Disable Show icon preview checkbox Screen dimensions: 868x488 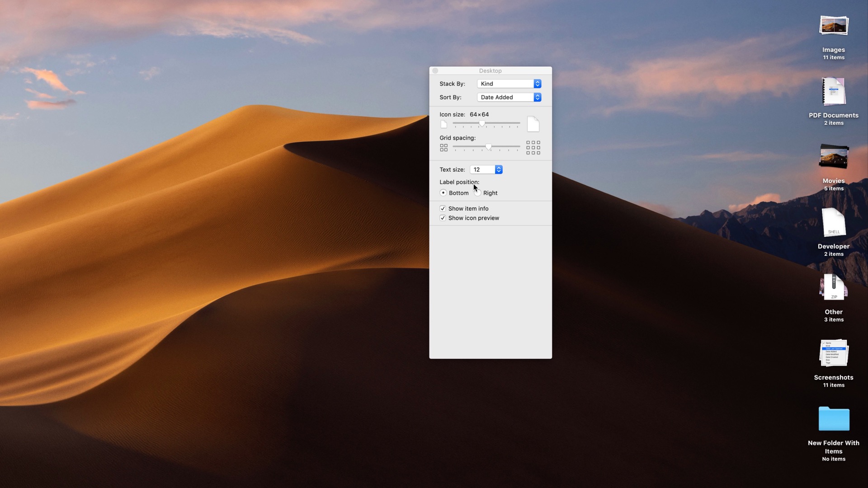(x=443, y=218)
